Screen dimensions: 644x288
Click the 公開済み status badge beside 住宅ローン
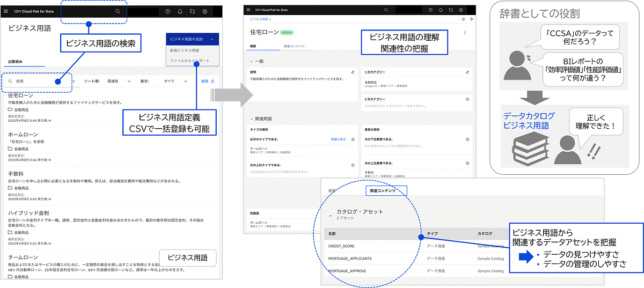click(x=286, y=32)
